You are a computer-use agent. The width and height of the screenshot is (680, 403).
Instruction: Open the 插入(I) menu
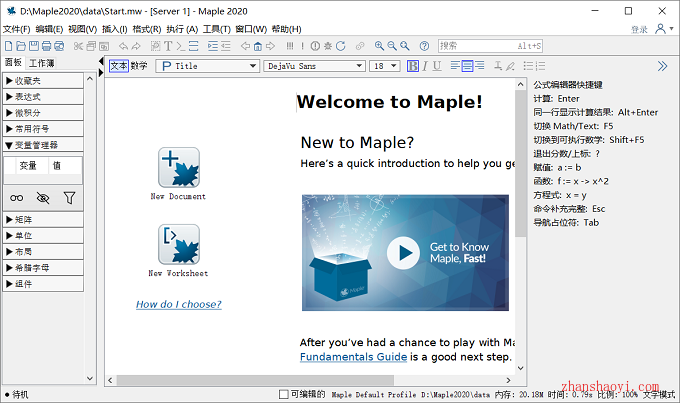[x=114, y=29]
